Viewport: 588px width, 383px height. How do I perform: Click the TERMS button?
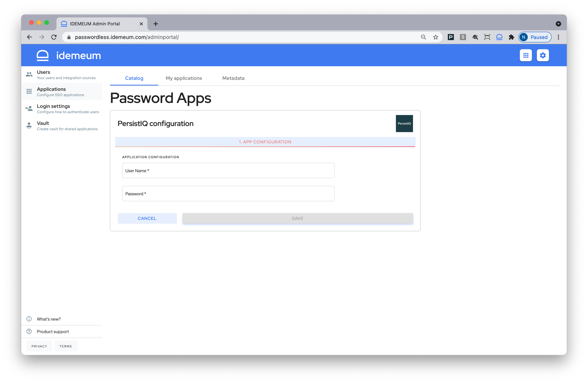[x=66, y=346]
